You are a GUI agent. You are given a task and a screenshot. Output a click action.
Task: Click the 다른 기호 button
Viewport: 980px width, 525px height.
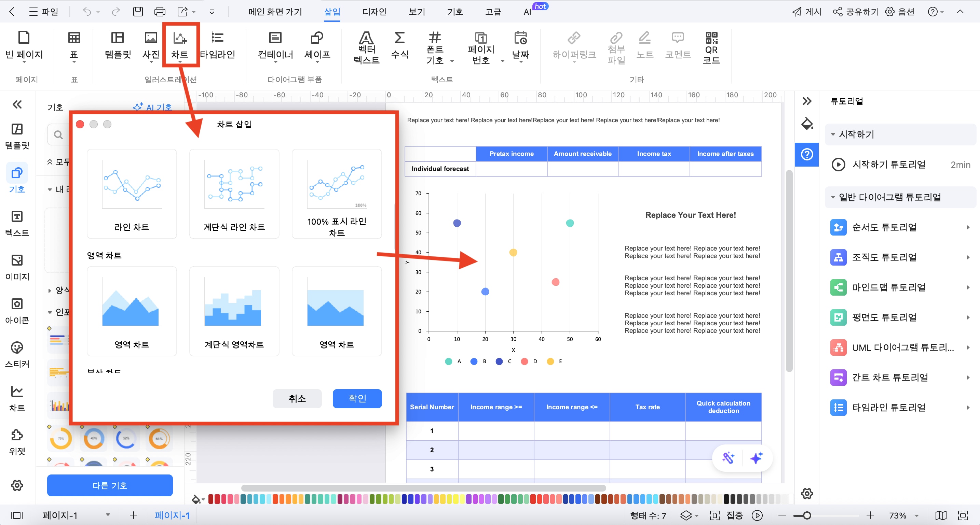110,485
